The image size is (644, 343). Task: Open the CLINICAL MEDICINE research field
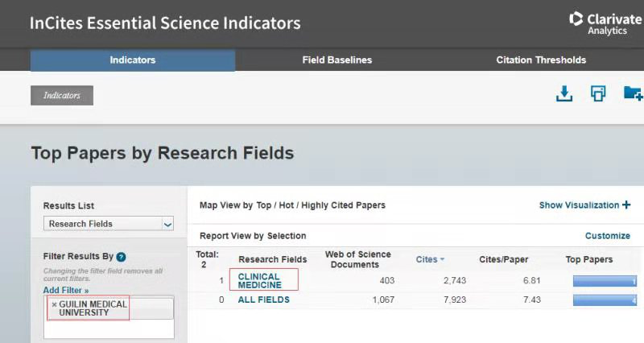click(259, 280)
